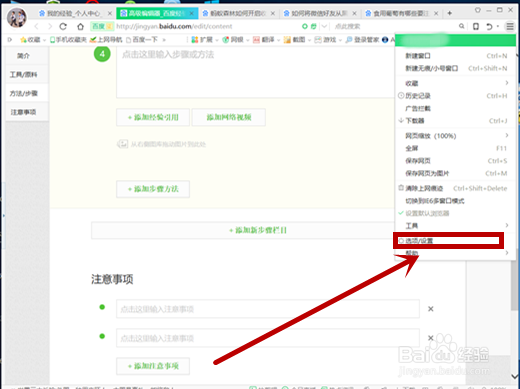Open the 截图 screenshot toolbar item

[295, 40]
